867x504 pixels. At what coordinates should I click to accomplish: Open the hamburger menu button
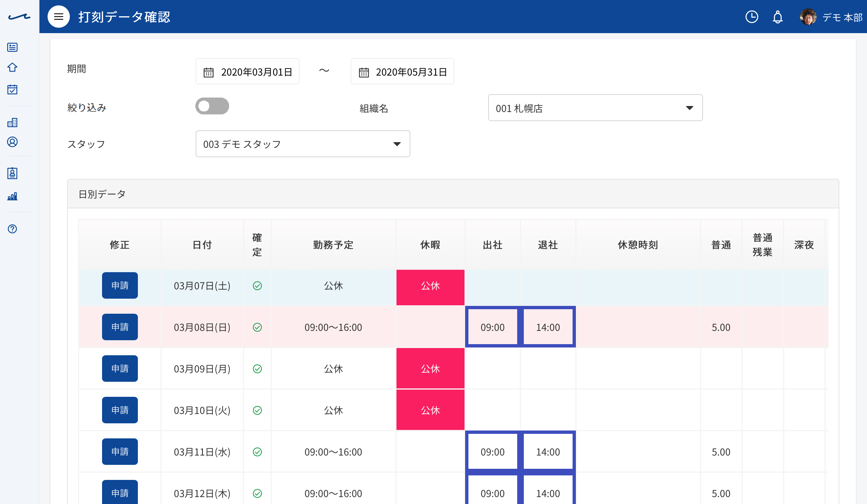[58, 17]
